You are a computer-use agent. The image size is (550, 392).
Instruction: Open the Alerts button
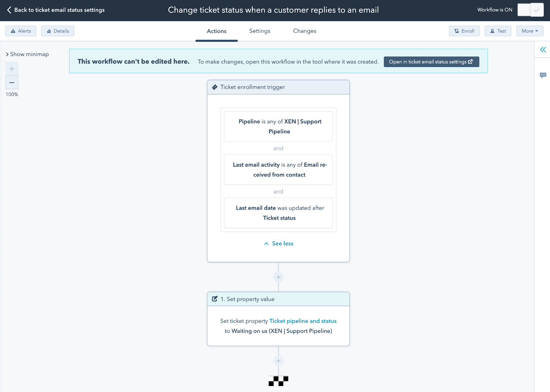(x=21, y=31)
